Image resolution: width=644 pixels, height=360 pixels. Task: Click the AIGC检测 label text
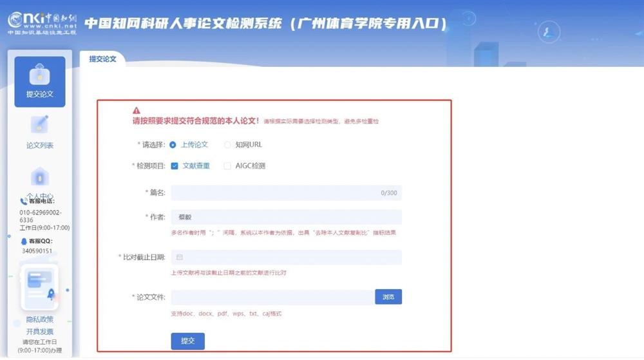250,166
